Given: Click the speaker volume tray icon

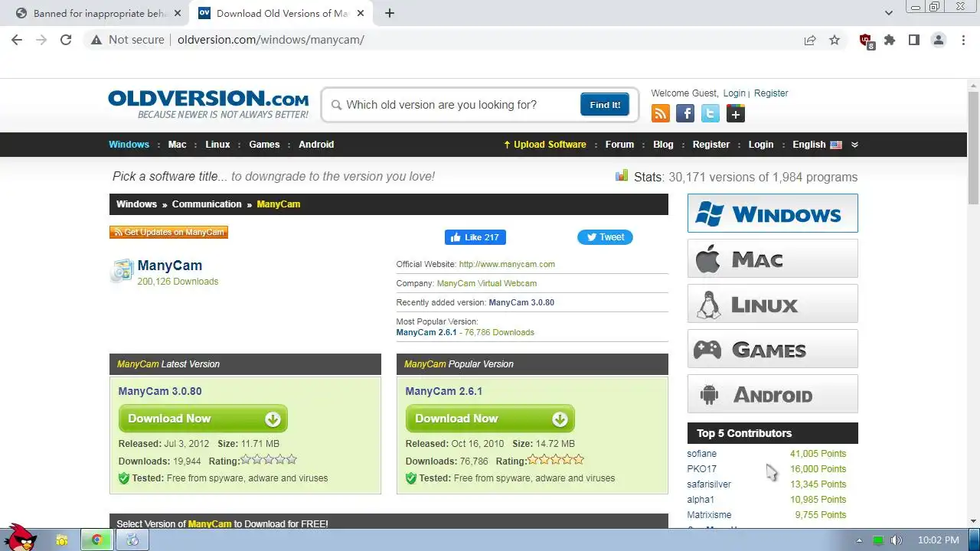Looking at the screenshot, I should point(897,540).
